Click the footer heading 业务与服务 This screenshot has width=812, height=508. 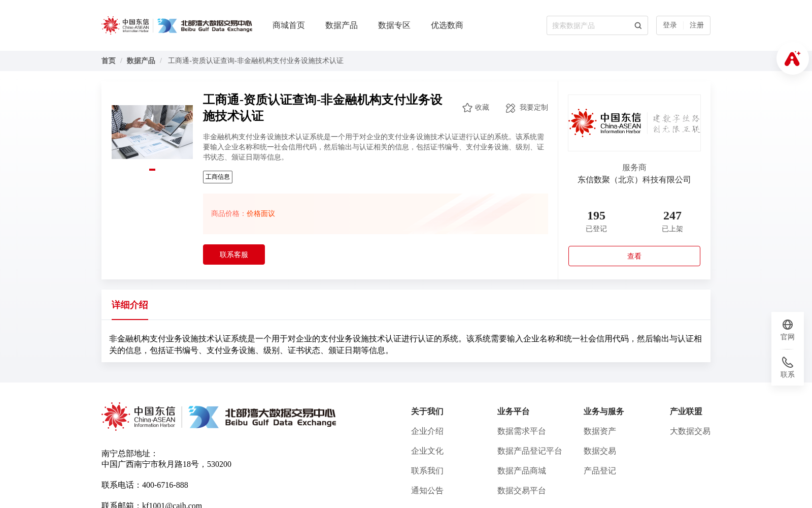click(x=604, y=411)
